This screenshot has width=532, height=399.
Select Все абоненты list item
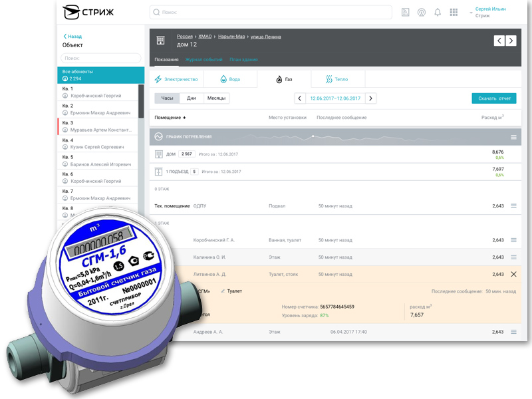(x=101, y=75)
